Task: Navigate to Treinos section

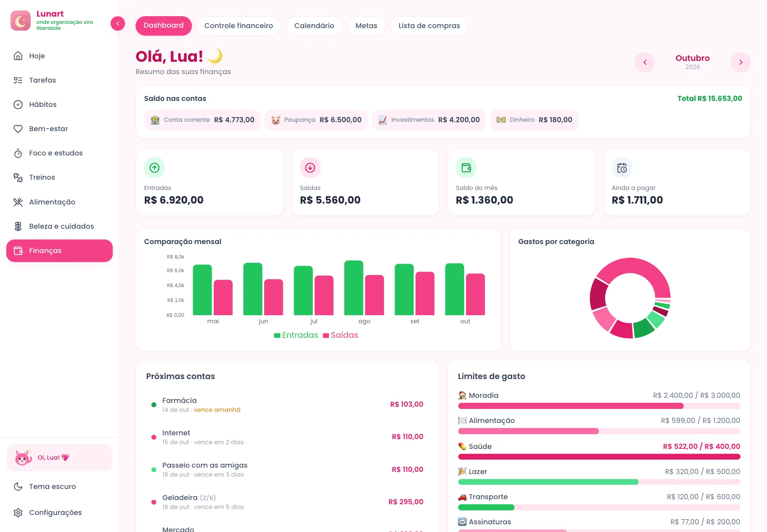Action: (59, 177)
